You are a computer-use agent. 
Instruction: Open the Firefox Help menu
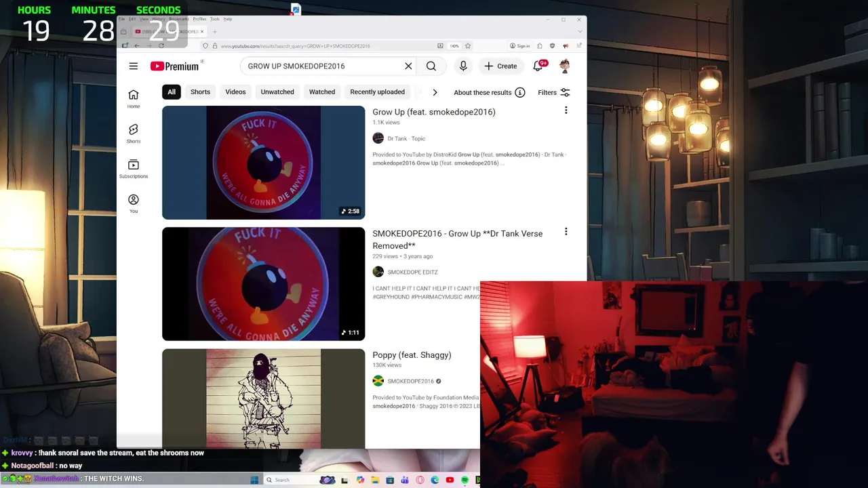[x=228, y=19]
